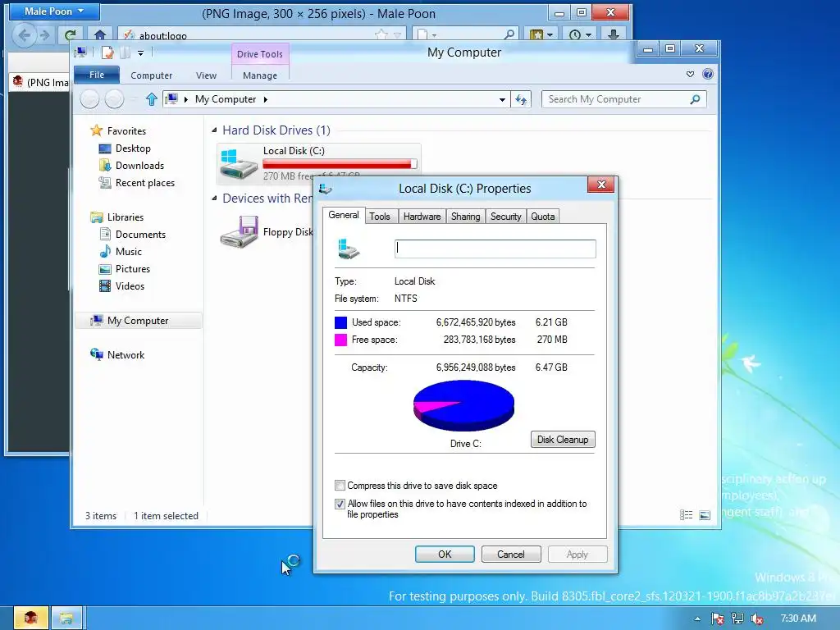Click OK in Properties dialog

click(445, 554)
